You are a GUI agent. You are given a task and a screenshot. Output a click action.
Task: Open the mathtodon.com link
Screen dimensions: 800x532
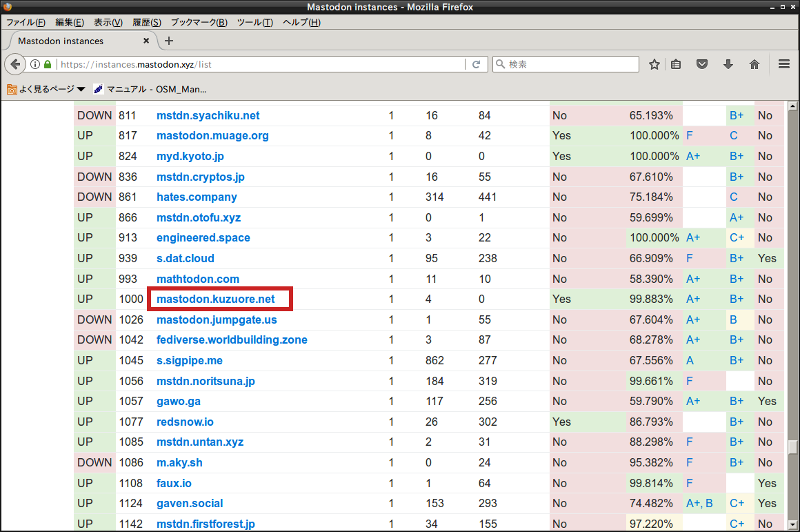point(197,279)
